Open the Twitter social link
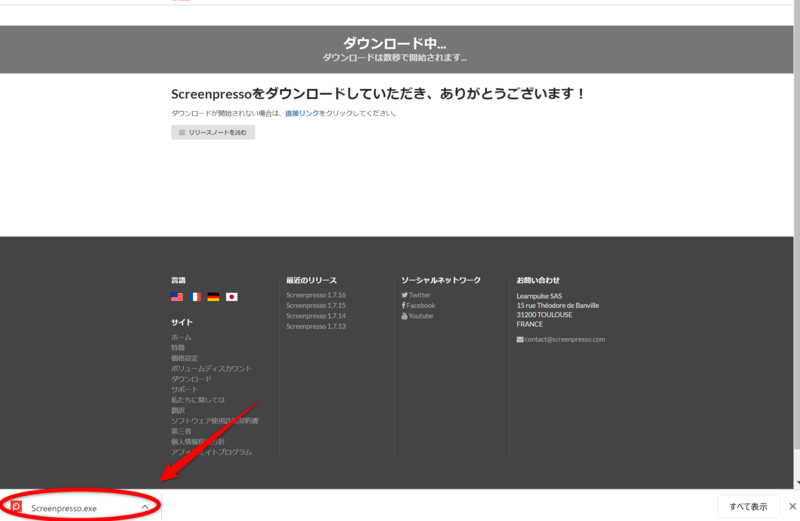 tap(416, 295)
